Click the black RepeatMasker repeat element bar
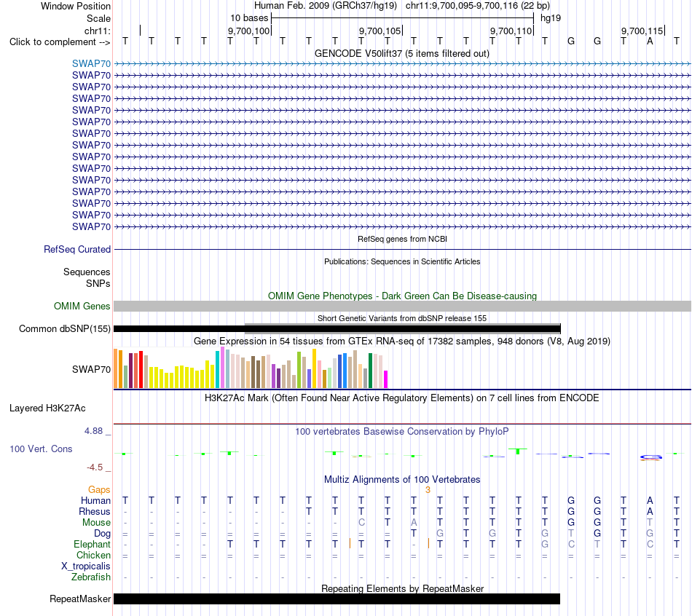The width and height of the screenshot is (692, 616). point(337,599)
